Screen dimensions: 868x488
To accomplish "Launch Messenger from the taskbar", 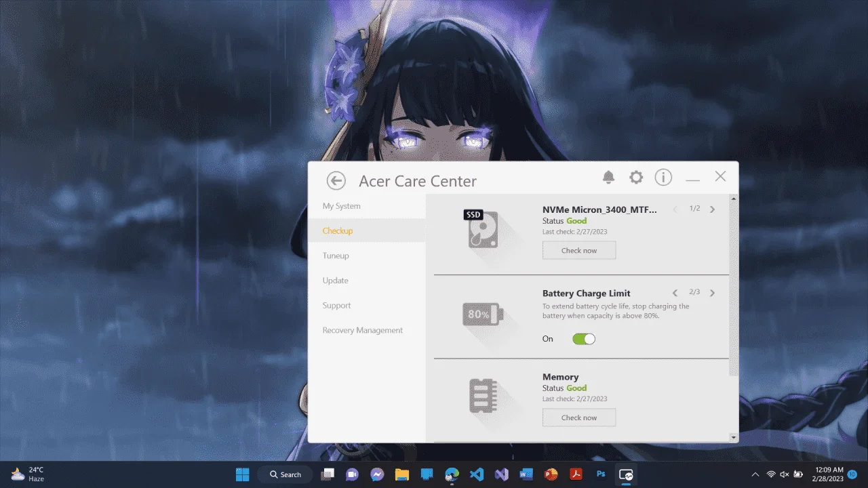I will pos(377,474).
